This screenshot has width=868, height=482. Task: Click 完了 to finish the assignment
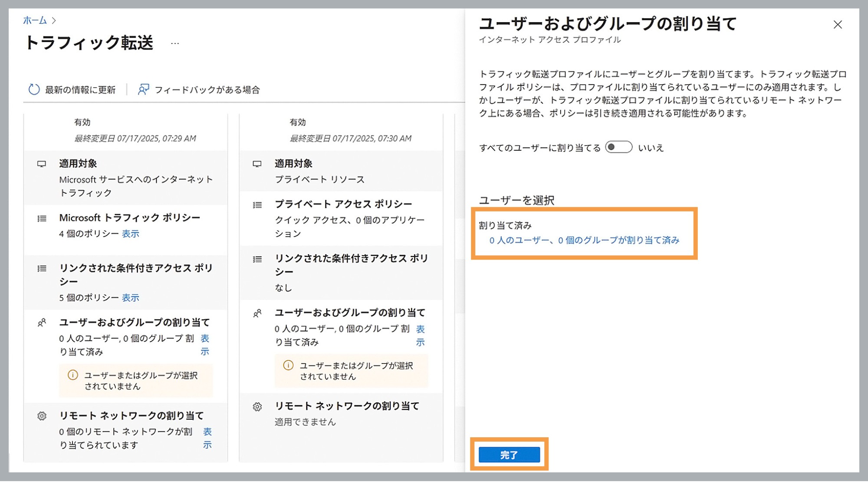[x=510, y=454]
